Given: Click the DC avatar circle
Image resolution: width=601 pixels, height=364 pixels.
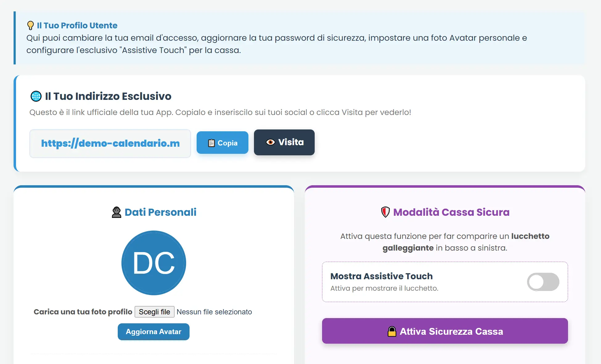Looking at the screenshot, I should coord(154,263).
